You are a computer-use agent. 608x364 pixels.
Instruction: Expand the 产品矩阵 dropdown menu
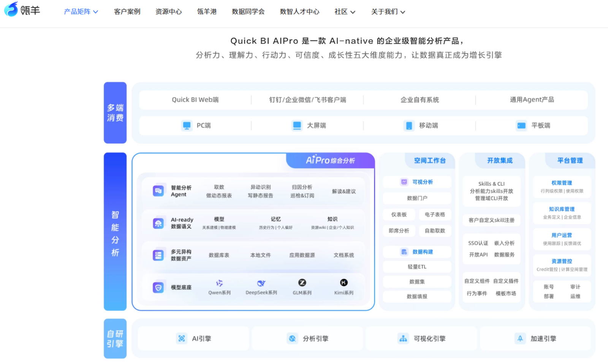click(x=81, y=12)
